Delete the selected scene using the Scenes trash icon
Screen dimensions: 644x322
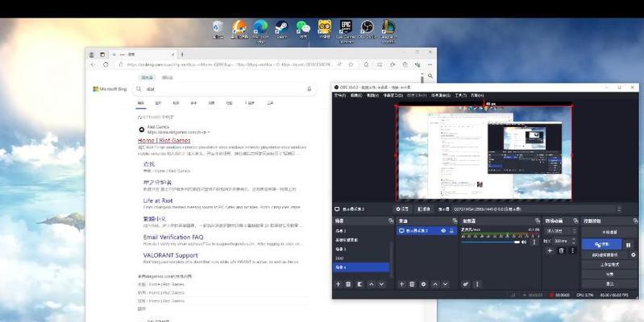[x=348, y=284]
